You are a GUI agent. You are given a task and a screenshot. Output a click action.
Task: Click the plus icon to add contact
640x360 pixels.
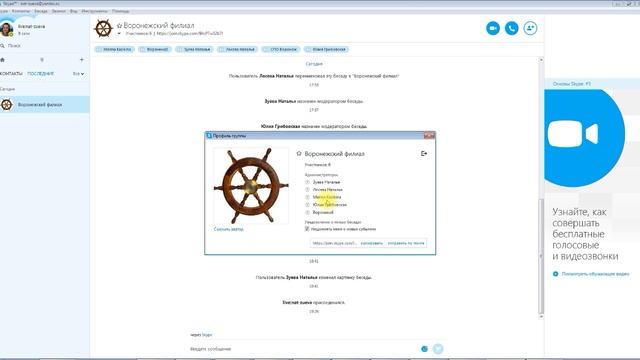click(82, 60)
